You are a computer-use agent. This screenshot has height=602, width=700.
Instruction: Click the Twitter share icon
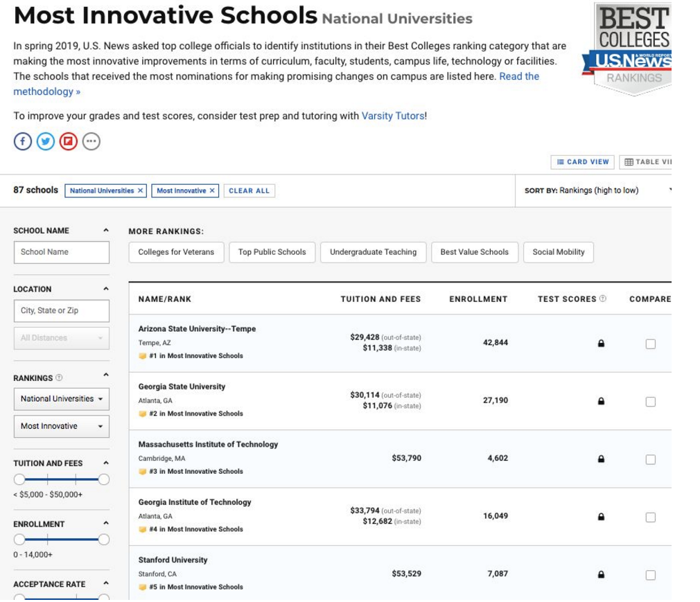click(x=45, y=141)
